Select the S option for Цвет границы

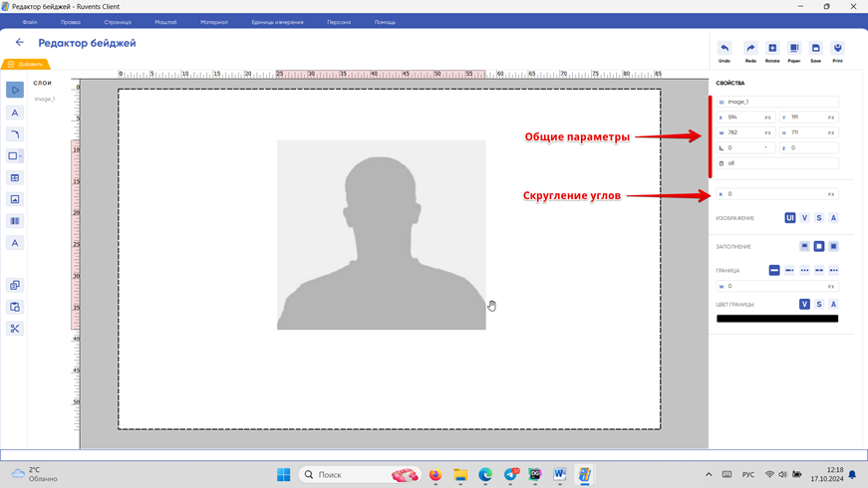pos(819,305)
